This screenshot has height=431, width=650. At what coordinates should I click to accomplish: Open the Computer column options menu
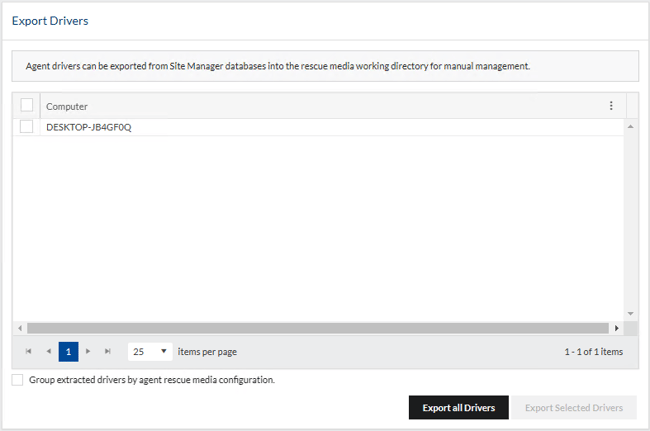tap(611, 106)
